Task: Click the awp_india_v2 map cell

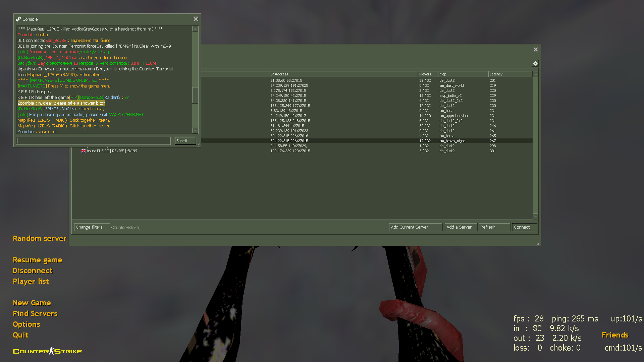Action: (450, 96)
